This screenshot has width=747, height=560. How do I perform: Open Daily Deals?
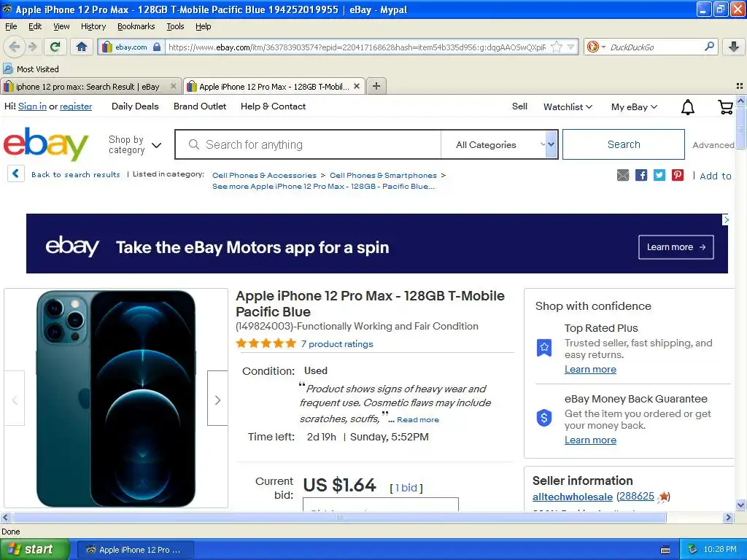[135, 106]
